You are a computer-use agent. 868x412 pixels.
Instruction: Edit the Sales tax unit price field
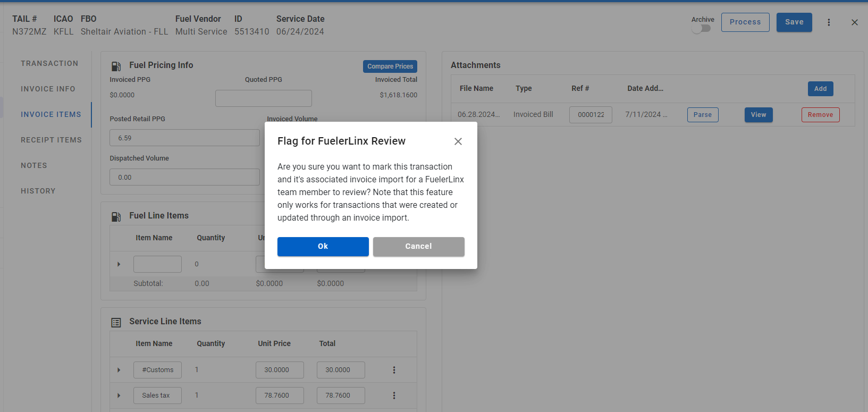[280, 396]
